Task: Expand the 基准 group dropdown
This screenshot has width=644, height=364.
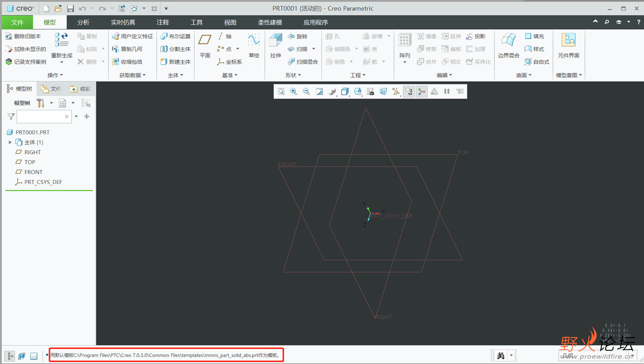Action: [x=230, y=75]
